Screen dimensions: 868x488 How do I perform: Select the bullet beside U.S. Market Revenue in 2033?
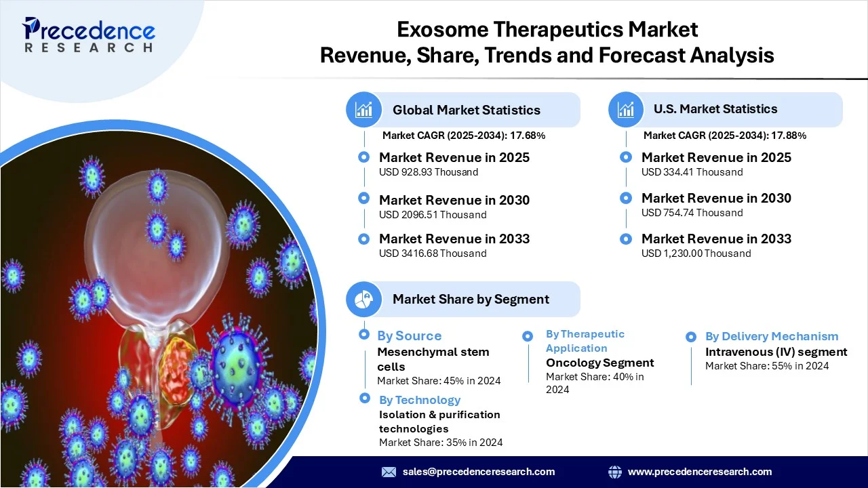(626, 238)
